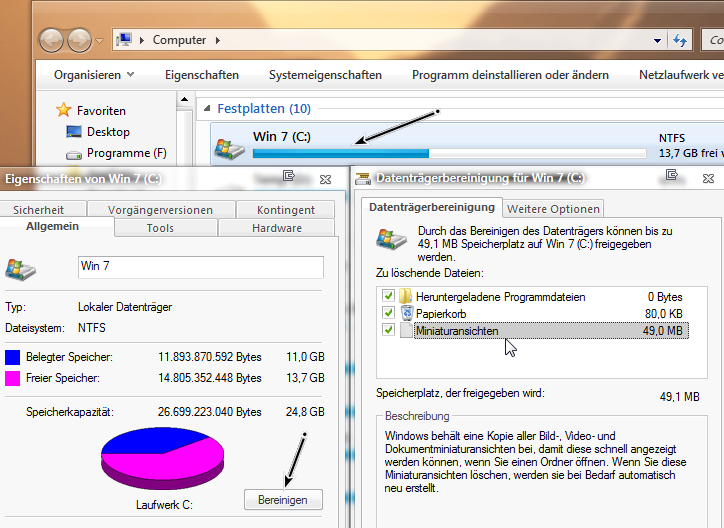Open Systemeigenschaften from toolbar

(326, 75)
